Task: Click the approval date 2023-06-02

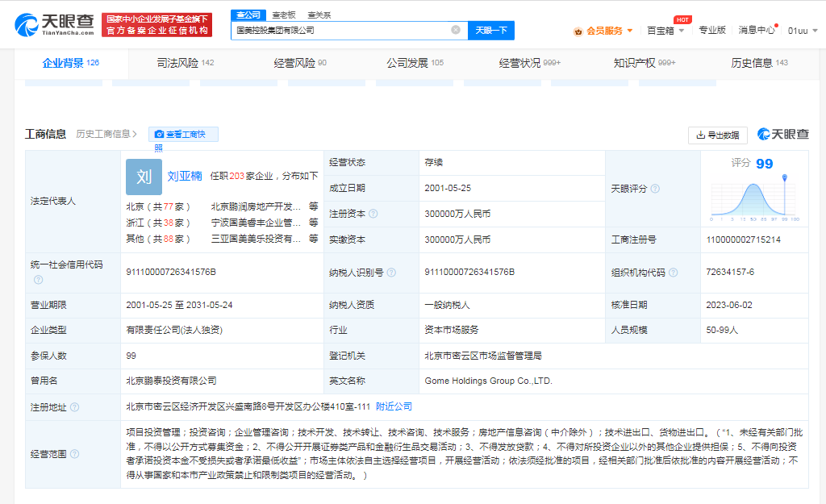Action: pyautogui.click(x=729, y=305)
